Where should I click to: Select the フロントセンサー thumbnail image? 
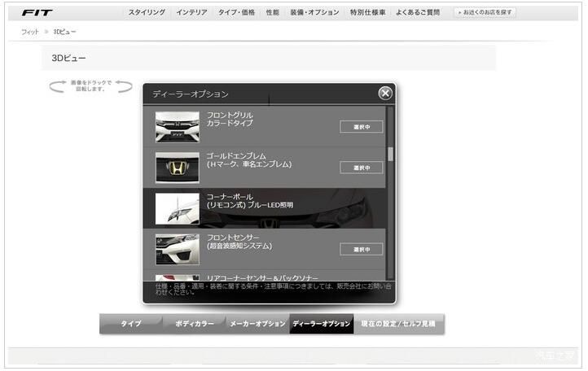coord(178,250)
